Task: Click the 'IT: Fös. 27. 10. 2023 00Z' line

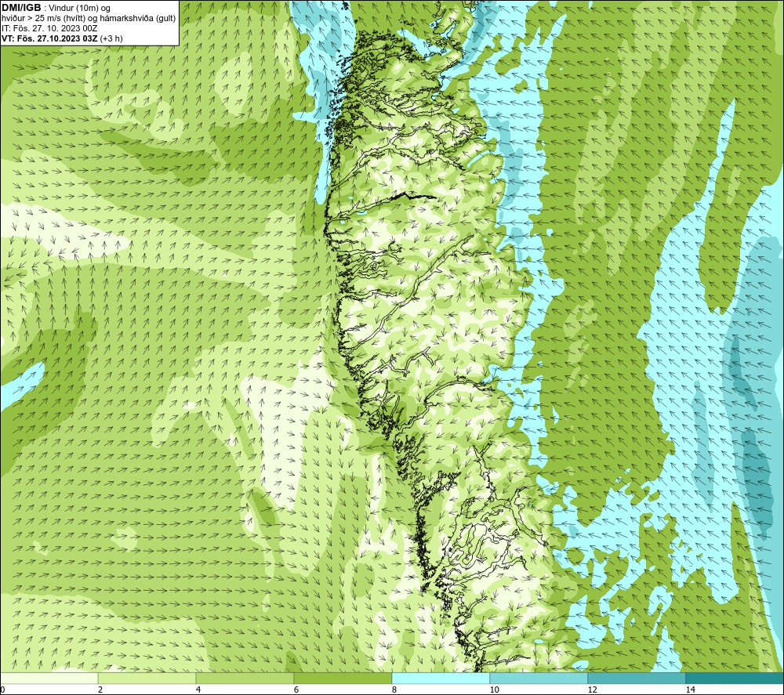Action: pos(49,28)
